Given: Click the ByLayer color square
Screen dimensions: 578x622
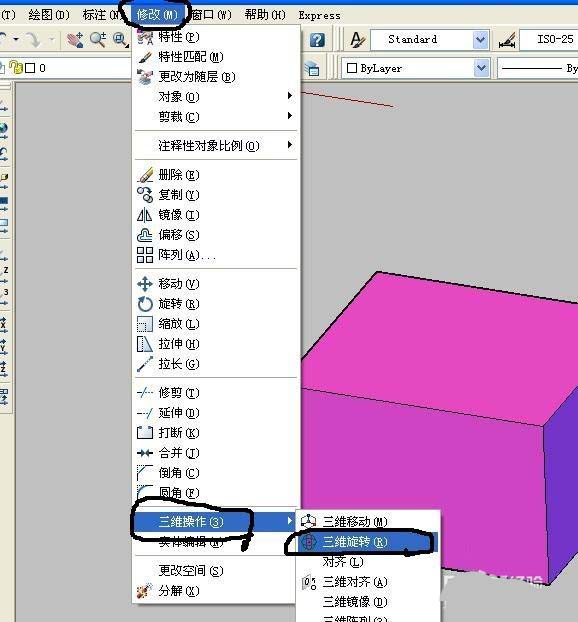Looking at the screenshot, I should (351, 68).
